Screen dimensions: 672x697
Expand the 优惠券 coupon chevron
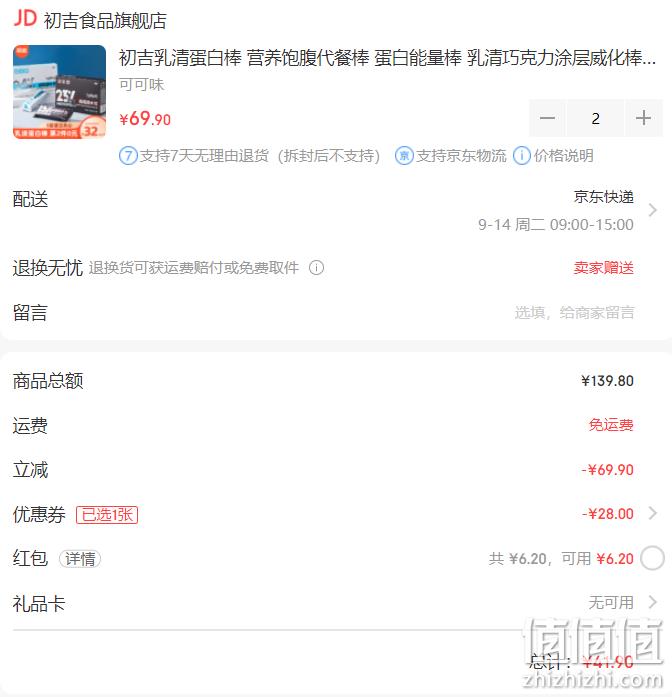652,513
